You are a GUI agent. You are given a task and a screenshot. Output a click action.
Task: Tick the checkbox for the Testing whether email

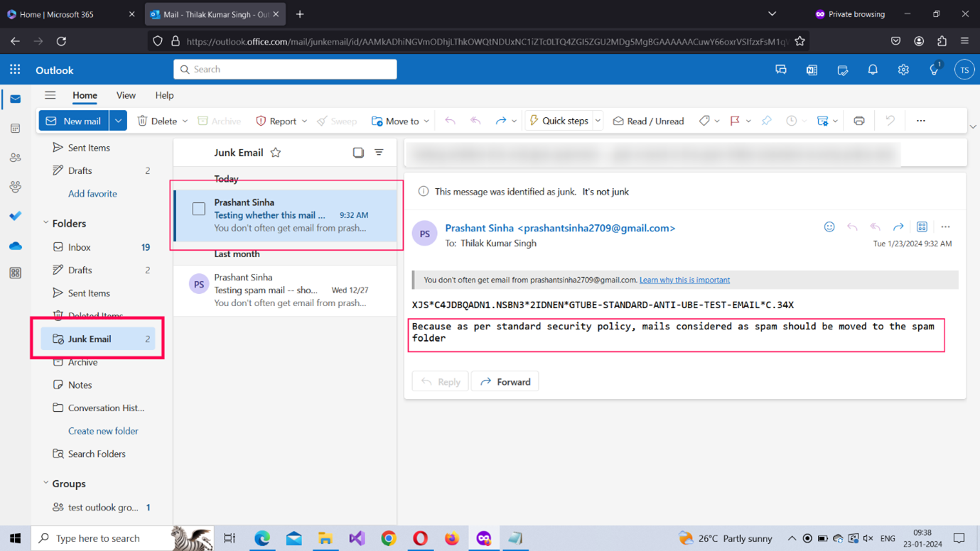pos(199,209)
